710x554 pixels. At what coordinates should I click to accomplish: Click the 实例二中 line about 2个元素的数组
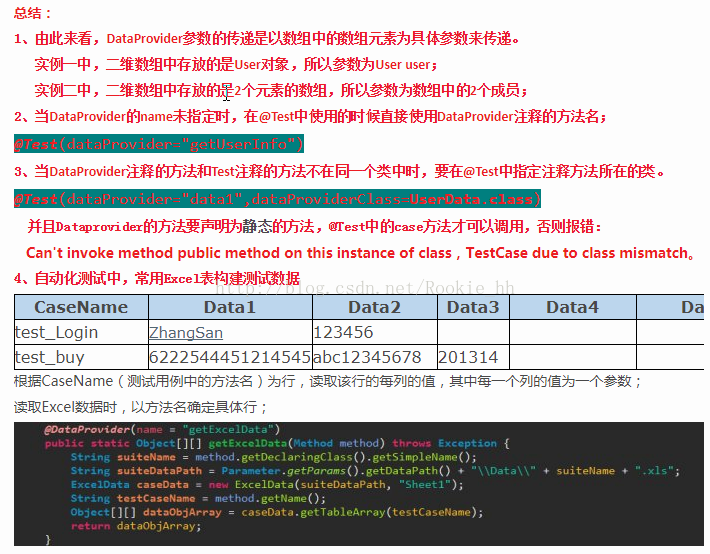(281, 91)
